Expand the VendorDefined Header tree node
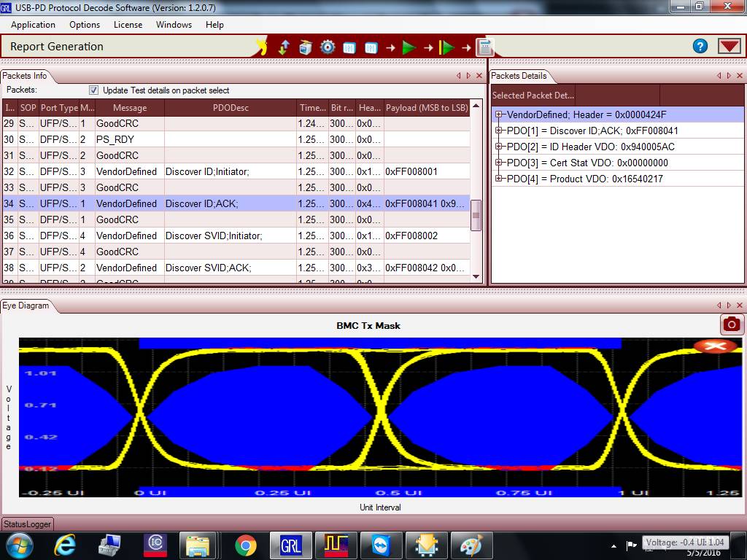Viewport: 747px width, 560px height. [499, 114]
